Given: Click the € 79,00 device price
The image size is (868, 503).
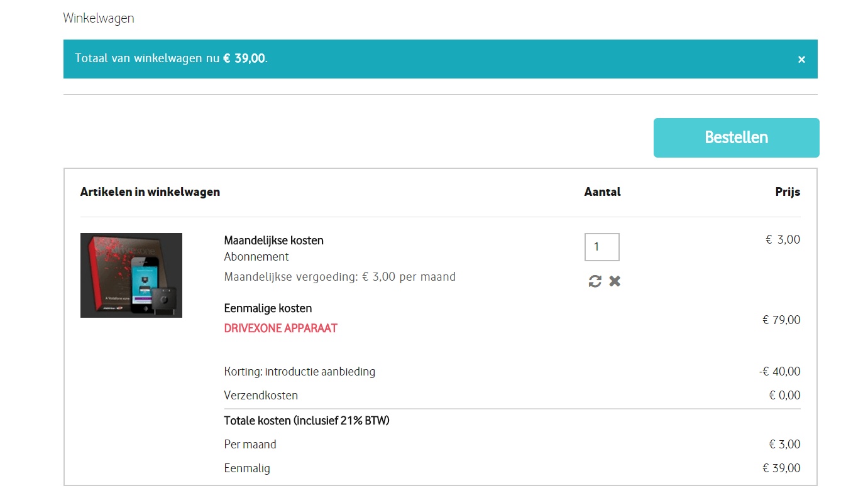Looking at the screenshot, I should [x=781, y=320].
